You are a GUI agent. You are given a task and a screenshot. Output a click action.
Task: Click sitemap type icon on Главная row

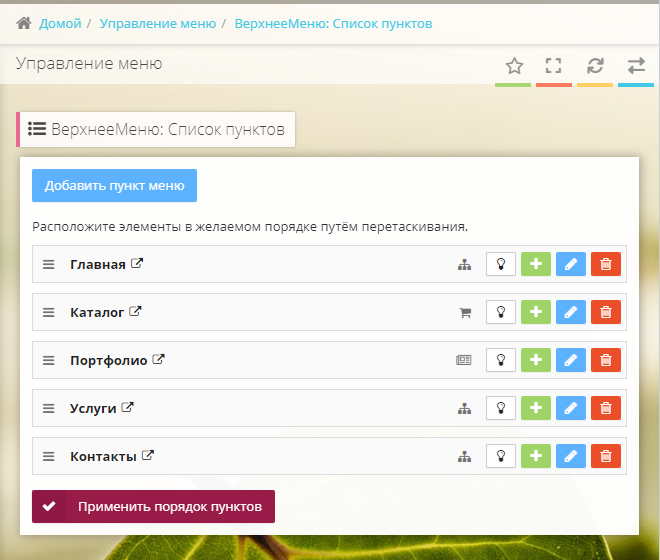pyautogui.click(x=464, y=265)
